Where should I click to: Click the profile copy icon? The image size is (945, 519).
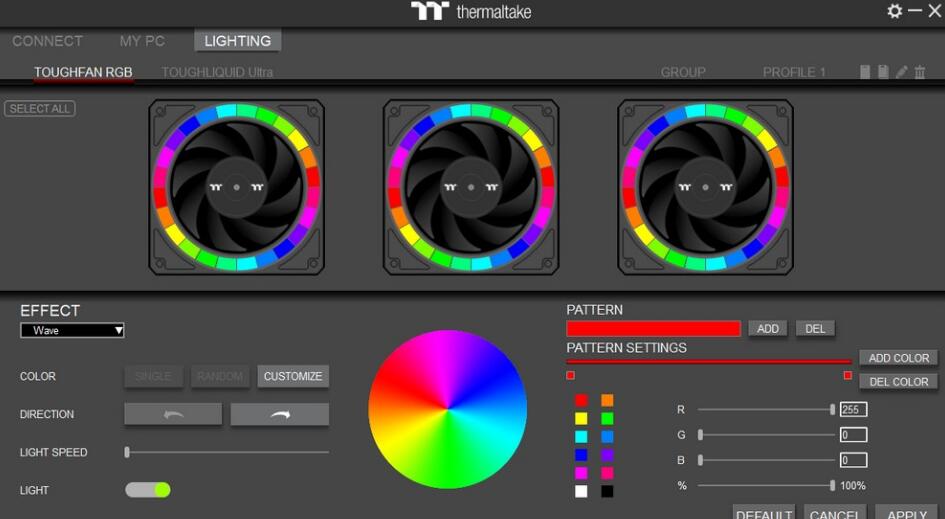[865, 72]
